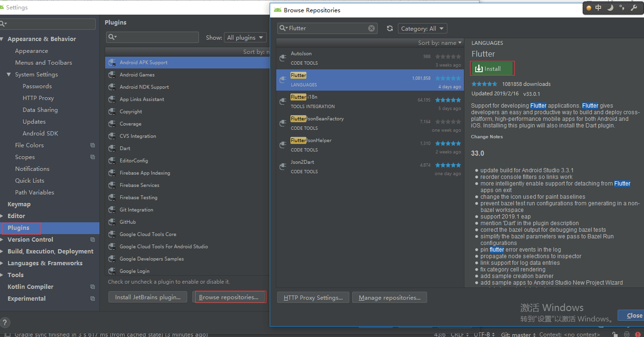Open HTTP Proxy Settings... in Browse Repositories
The image size is (644, 337).
313,298
